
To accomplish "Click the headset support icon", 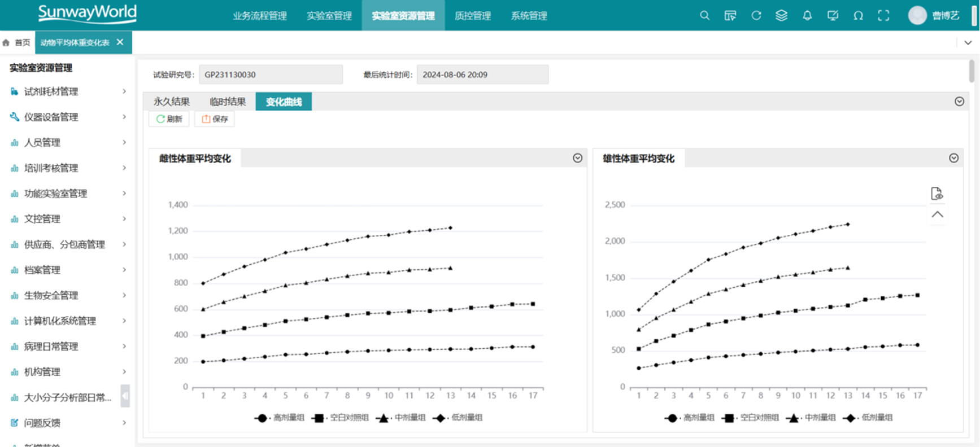I will tap(858, 16).
